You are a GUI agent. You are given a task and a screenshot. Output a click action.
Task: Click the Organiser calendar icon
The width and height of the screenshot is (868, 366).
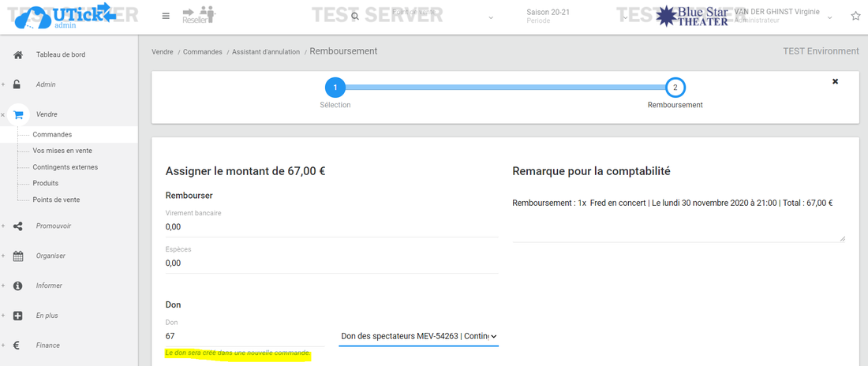(18, 256)
